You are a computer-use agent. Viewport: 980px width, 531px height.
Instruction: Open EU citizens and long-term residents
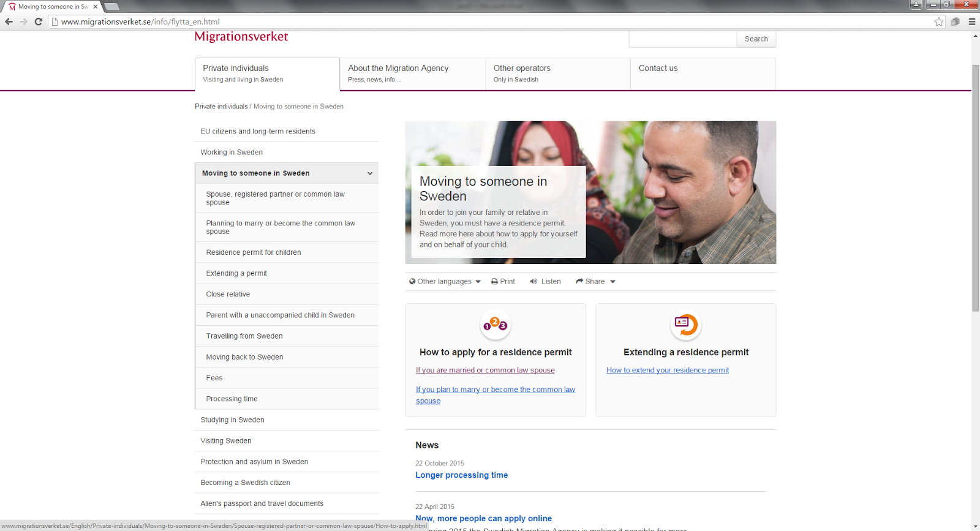(287, 132)
